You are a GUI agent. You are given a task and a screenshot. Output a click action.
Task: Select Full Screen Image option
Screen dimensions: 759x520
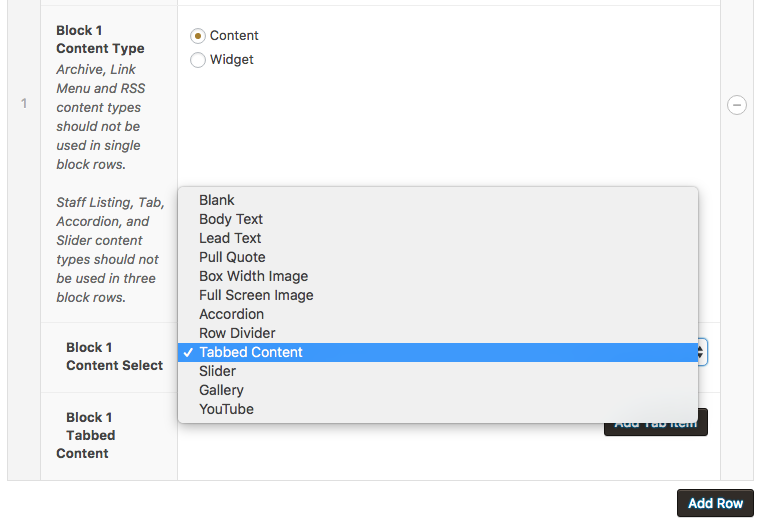click(x=438, y=295)
